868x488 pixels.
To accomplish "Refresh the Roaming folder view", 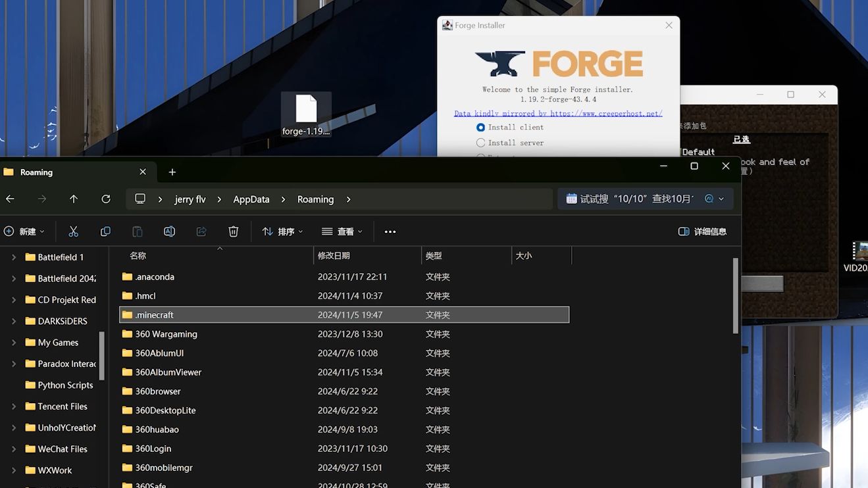I will coord(106,199).
